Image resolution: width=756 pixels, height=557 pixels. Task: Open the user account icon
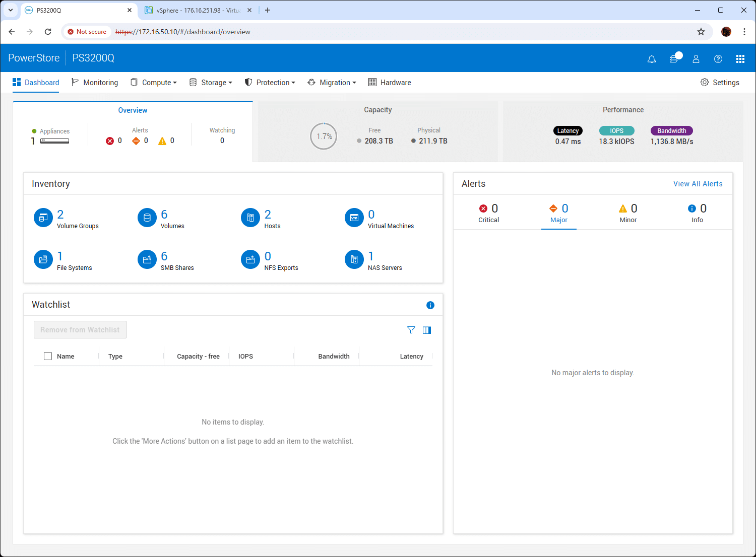696,59
